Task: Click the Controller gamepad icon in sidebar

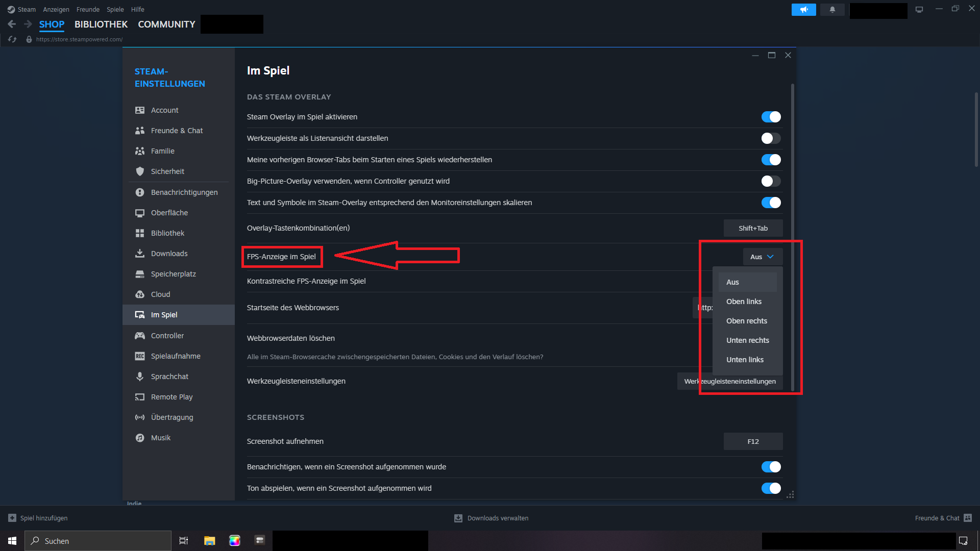Action: coord(140,336)
